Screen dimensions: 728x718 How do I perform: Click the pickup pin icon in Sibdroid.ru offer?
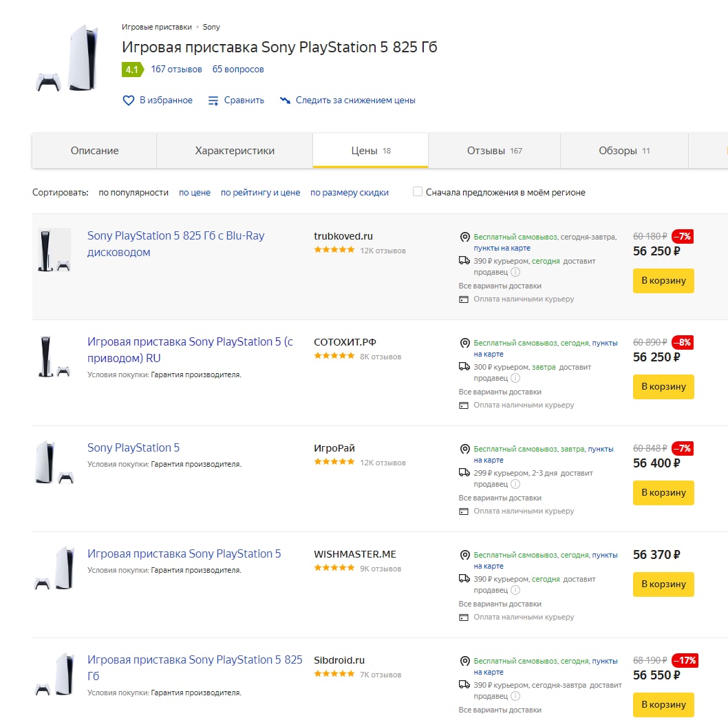[464, 661]
